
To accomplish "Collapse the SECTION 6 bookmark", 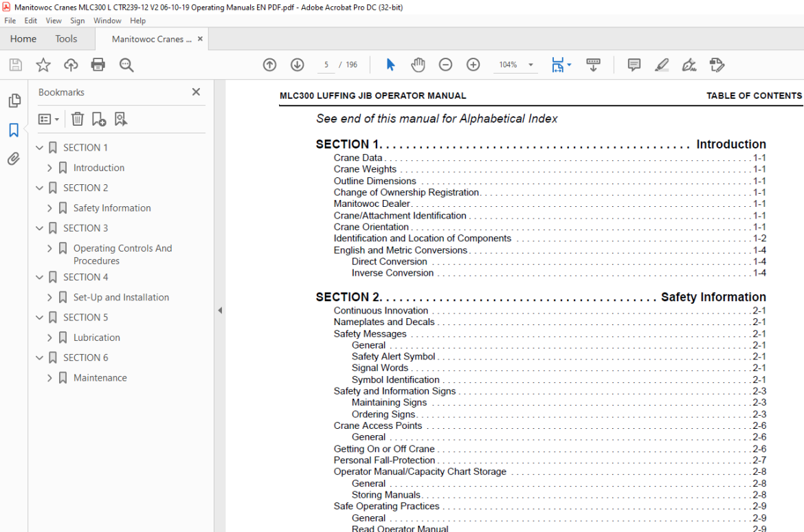I will click(x=39, y=357).
